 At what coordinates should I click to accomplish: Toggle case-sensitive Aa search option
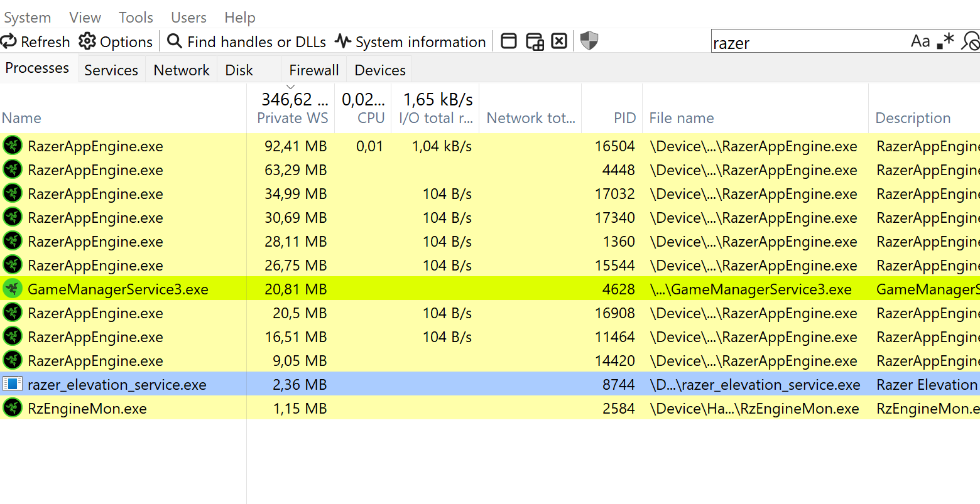coord(920,41)
